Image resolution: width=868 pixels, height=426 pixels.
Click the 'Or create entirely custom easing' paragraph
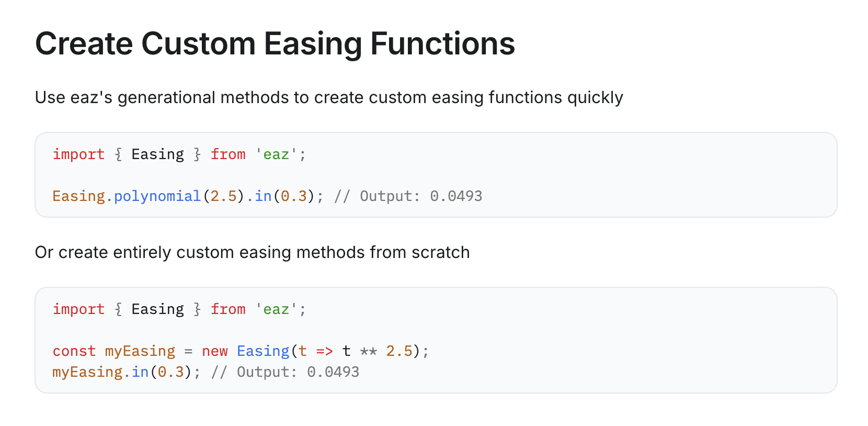coord(252,253)
